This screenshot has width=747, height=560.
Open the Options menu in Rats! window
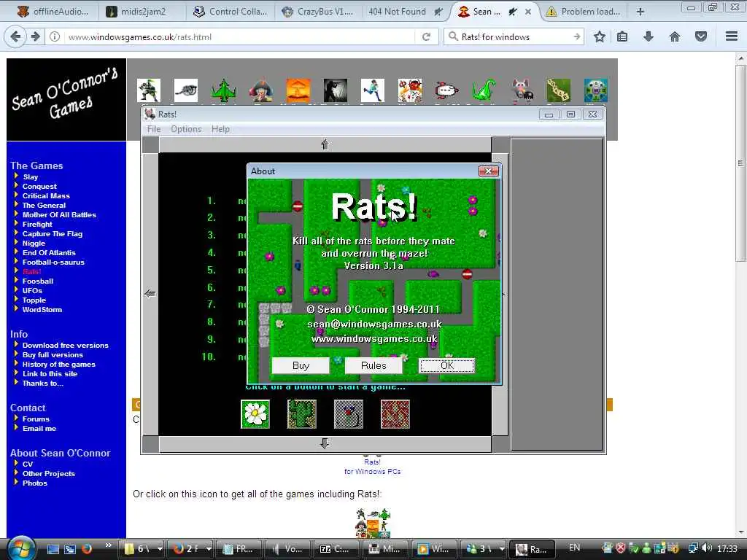coord(186,129)
